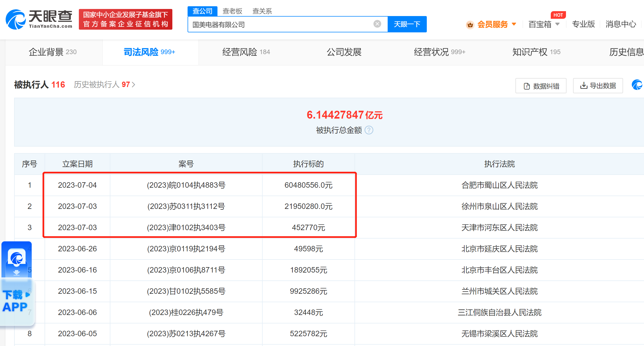The image size is (644, 346).
Task: Open the 消息中心 link
Action: (621, 24)
